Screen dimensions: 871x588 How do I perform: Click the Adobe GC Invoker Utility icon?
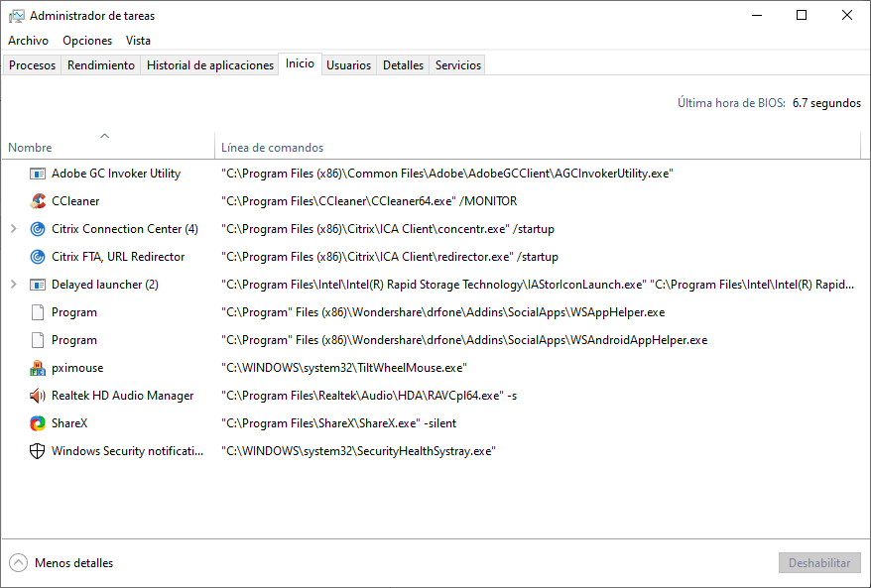point(38,174)
